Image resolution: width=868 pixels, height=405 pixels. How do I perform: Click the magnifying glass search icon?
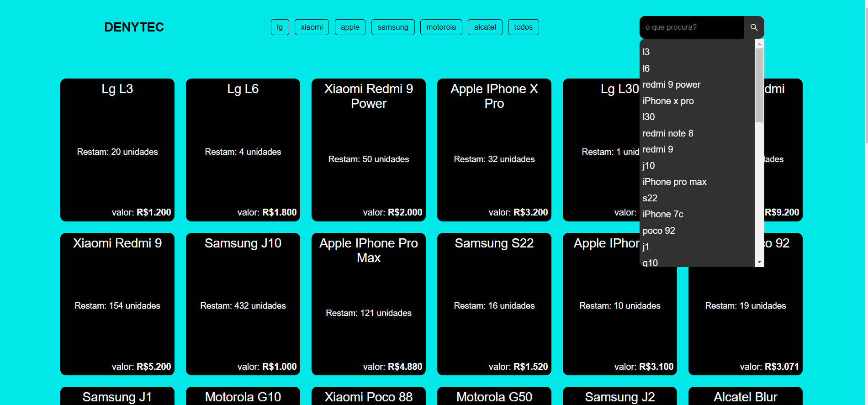[x=754, y=27]
